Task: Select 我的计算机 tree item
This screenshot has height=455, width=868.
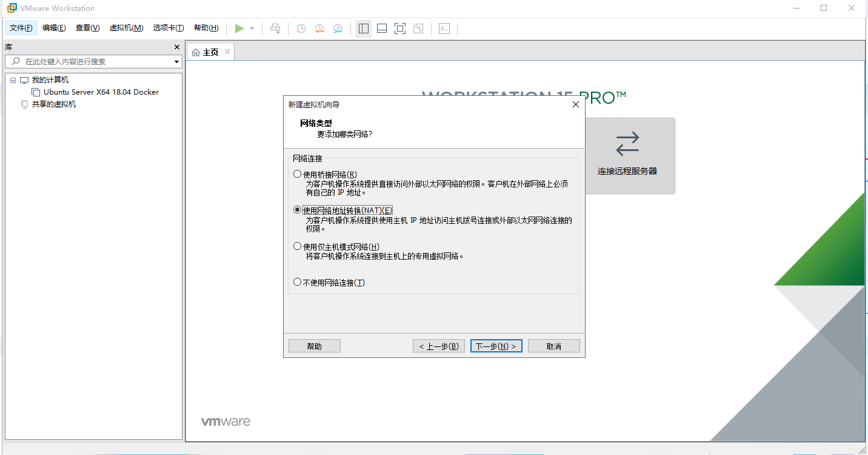Action: click(50, 80)
